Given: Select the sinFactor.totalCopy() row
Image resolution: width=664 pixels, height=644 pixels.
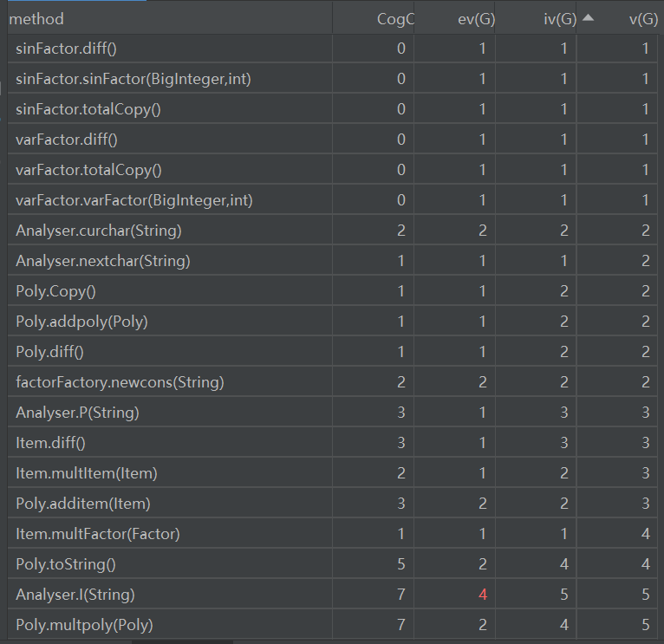Looking at the screenshot, I should point(88,109).
